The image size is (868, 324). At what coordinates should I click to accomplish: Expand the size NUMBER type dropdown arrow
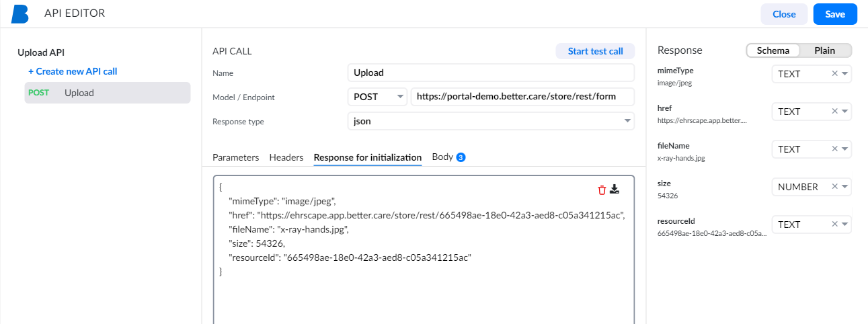click(844, 187)
